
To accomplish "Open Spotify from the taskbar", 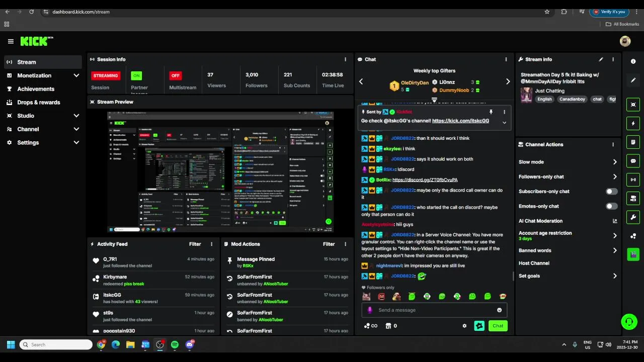I will click(175, 344).
